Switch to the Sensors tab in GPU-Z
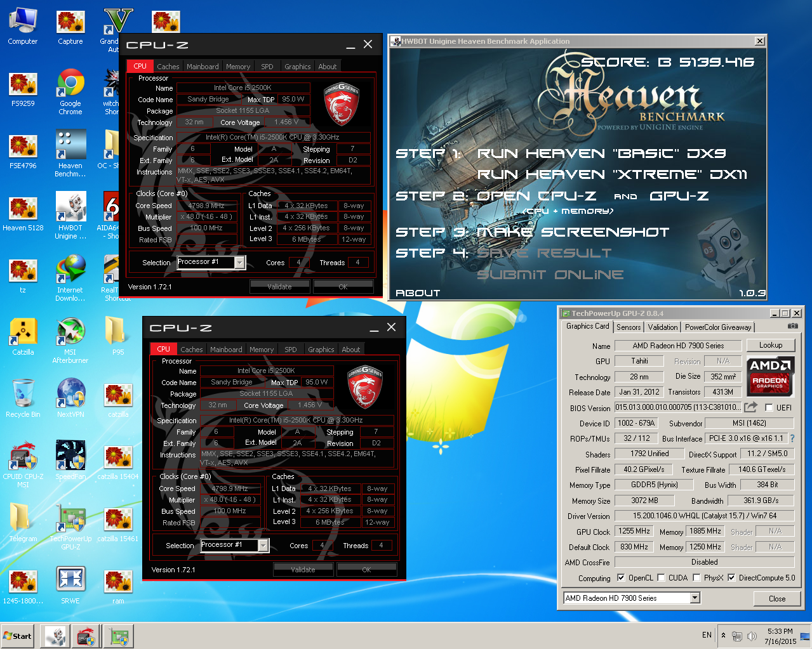Screen dimensions: 812x649 tap(629, 327)
